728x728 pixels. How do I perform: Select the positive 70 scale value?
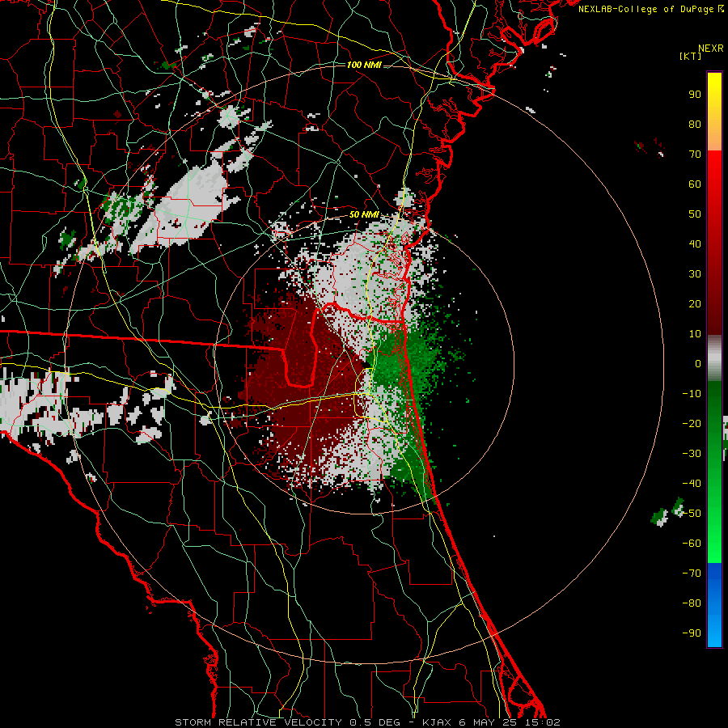[x=695, y=154]
